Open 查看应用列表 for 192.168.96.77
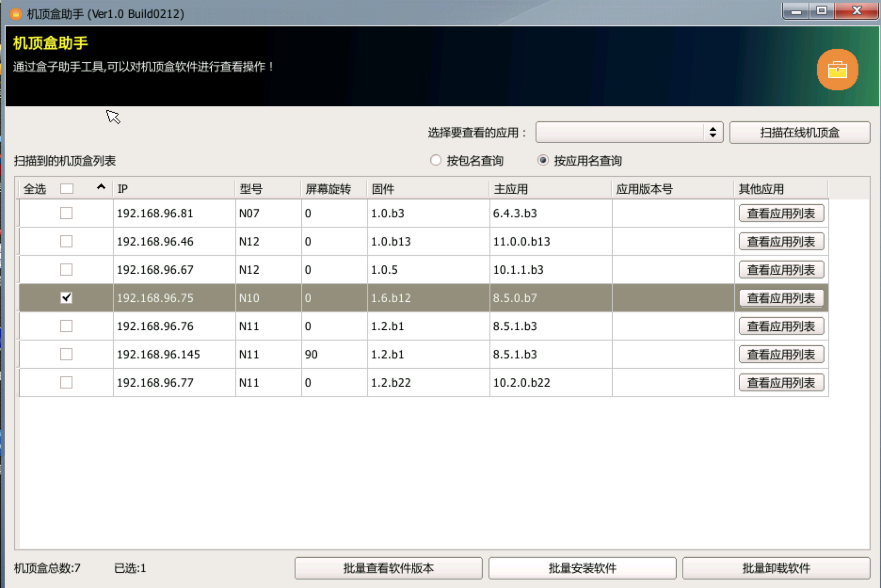Image resolution: width=881 pixels, height=588 pixels. (x=781, y=382)
